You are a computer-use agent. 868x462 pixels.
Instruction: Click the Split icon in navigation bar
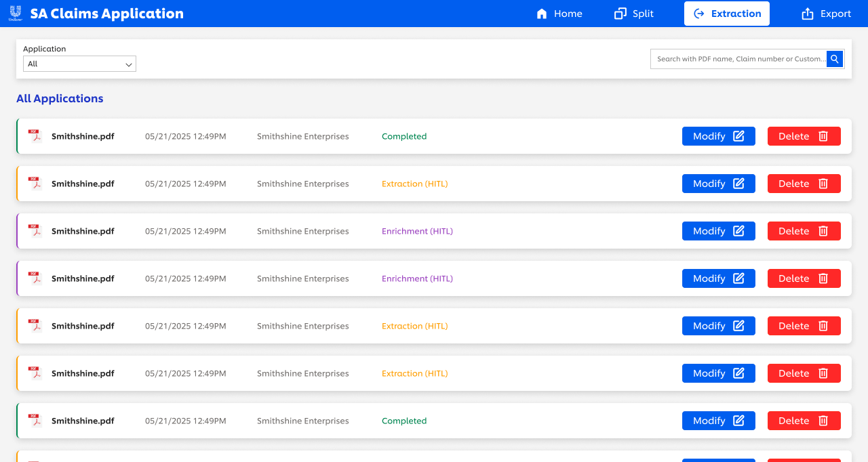(x=620, y=14)
